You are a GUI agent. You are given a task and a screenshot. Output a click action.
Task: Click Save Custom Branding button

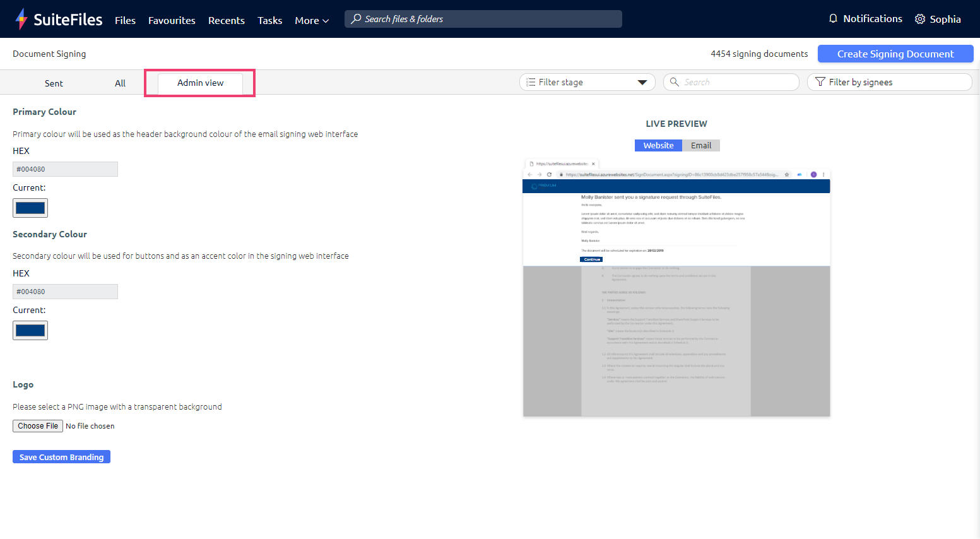click(x=61, y=457)
